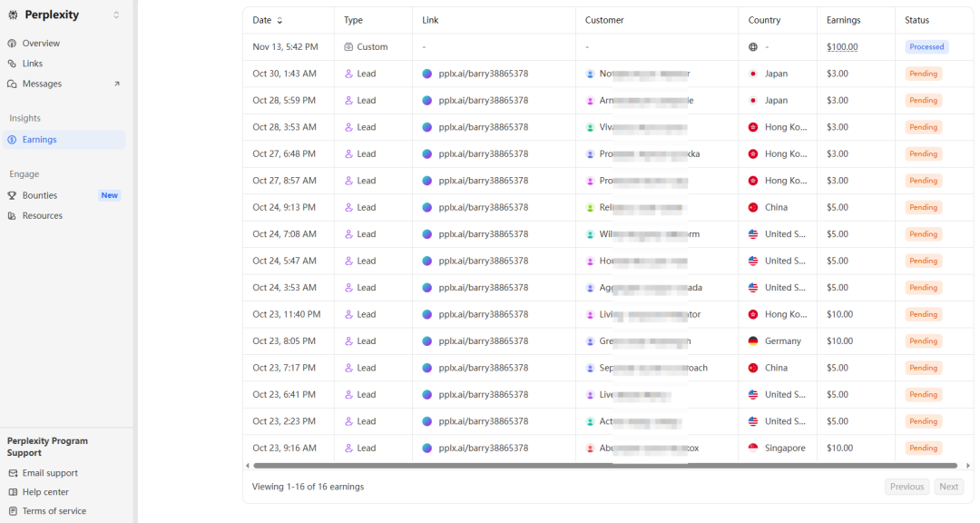Click the Lead icon on Oct 27, 6:48 PM row
Viewport: 980px width, 523px height.
pos(348,153)
